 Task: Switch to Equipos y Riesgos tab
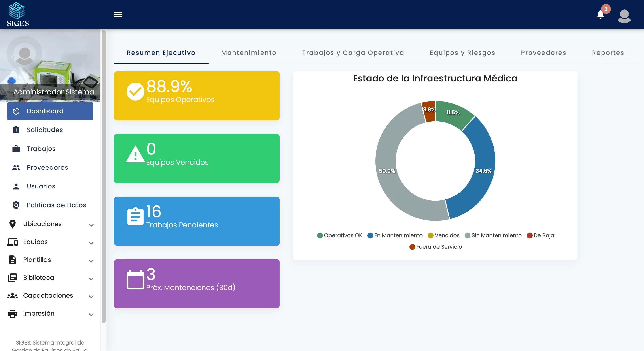click(x=462, y=53)
